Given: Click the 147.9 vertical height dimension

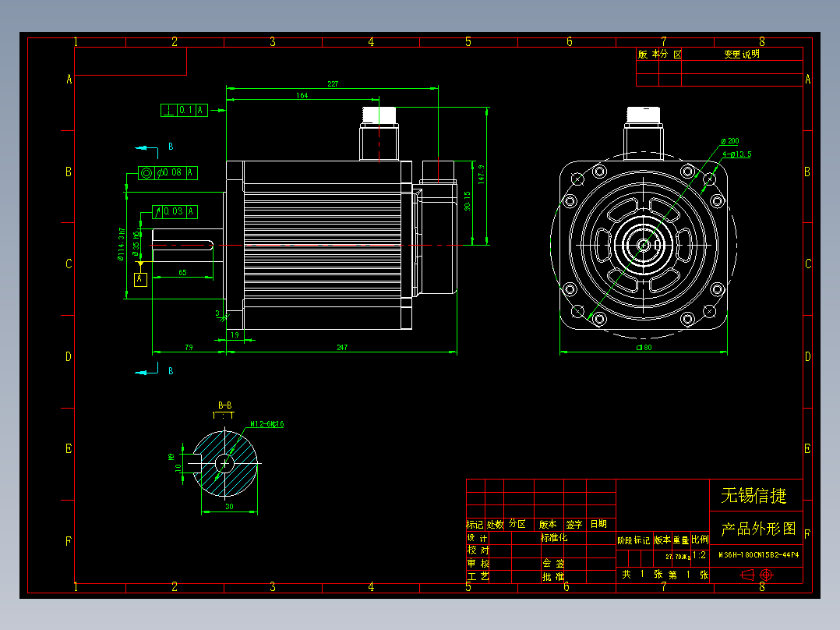Looking at the screenshot, I should [481, 175].
